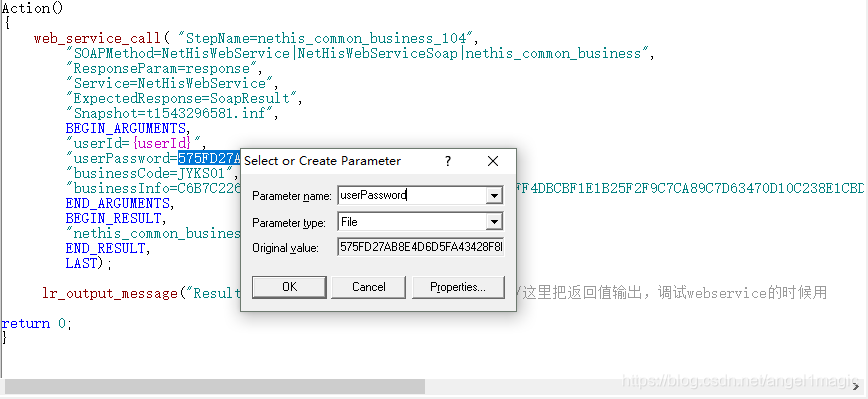Click the highlighted userPassword value 575FD27A
The height and width of the screenshot is (399, 868).
point(209,158)
